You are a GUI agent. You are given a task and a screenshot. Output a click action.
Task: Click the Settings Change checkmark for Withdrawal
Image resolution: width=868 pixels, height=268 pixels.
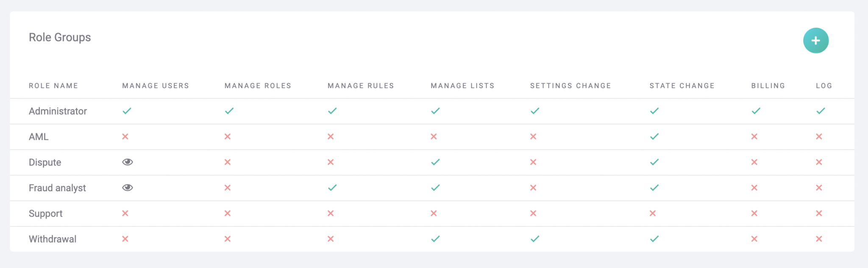tap(534, 239)
